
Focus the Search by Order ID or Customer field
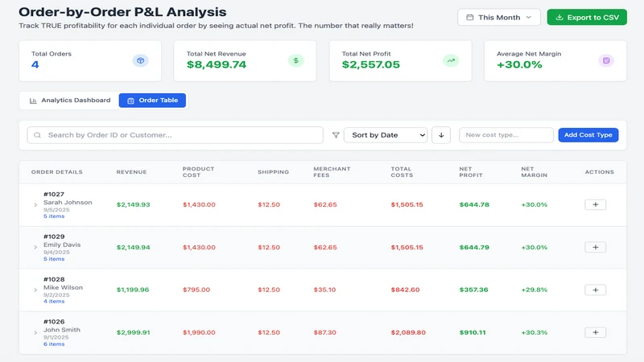click(x=175, y=135)
